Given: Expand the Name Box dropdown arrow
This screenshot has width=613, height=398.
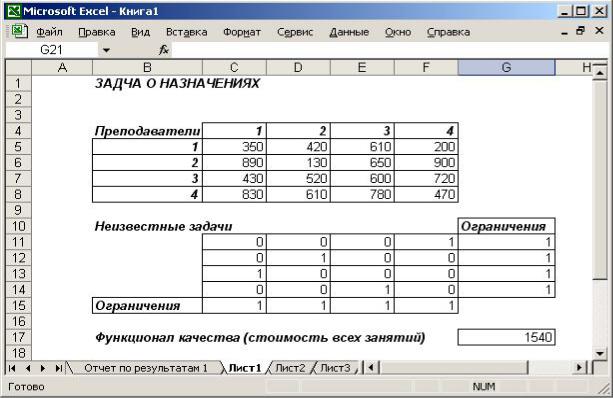Looking at the screenshot, I should (x=106, y=50).
